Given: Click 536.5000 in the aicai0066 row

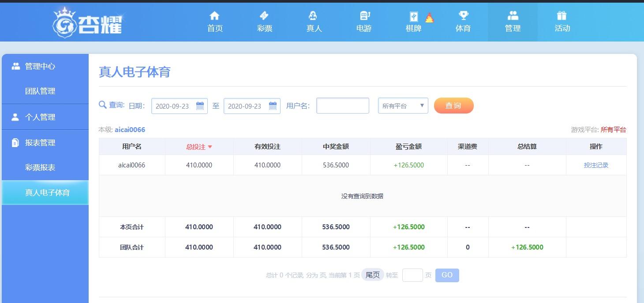Looking at the screenshot, I should tap(336, 165).
